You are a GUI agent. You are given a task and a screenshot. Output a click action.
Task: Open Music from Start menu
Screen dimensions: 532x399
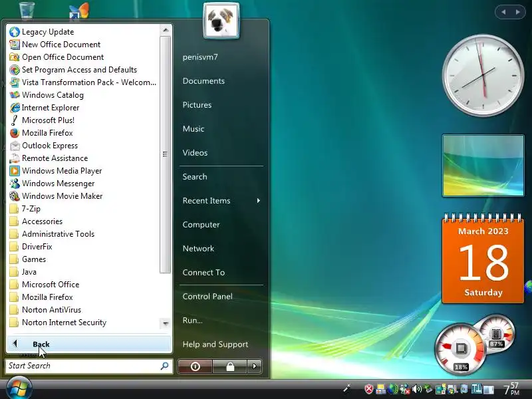(194, 129)
